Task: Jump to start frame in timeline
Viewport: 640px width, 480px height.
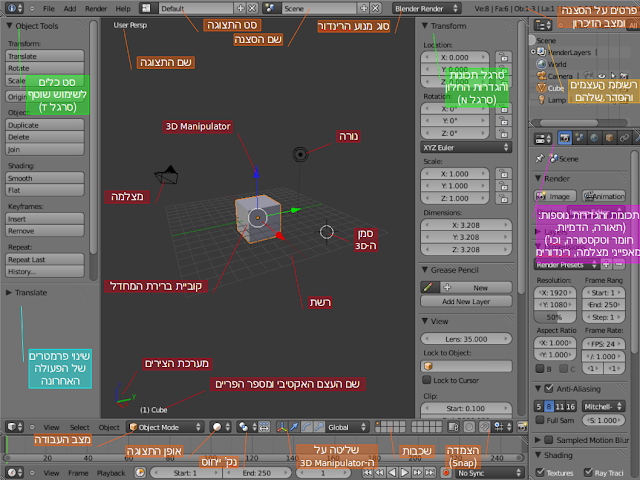Action: coord(367,473)
